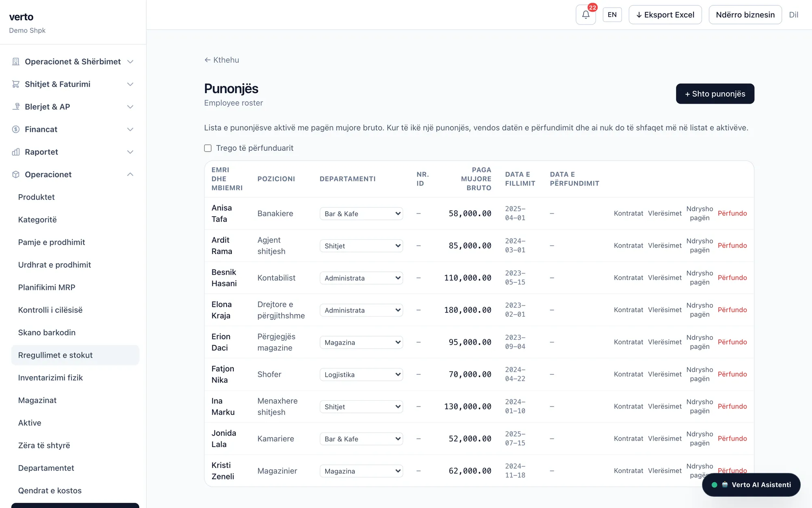Open Qendrat e kostos page
The image size is (812, 508).
[x=50, y=491]
